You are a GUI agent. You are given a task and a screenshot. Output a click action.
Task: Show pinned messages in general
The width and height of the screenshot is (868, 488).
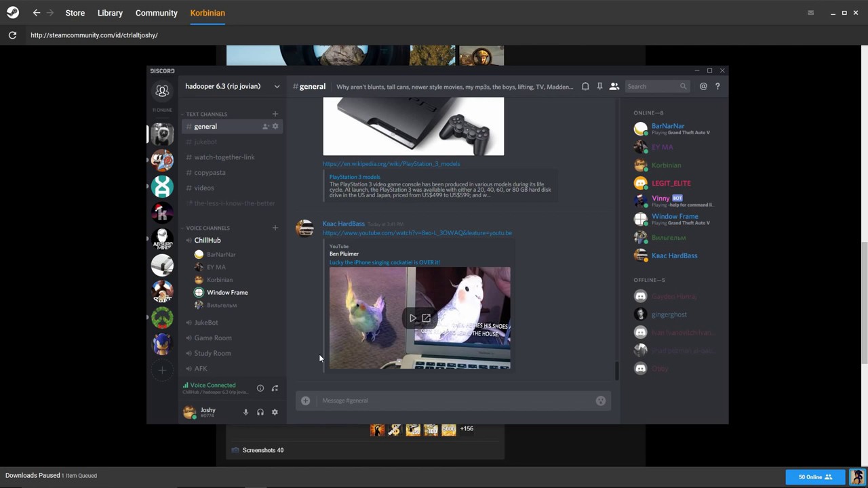click(x=599, y=86)
